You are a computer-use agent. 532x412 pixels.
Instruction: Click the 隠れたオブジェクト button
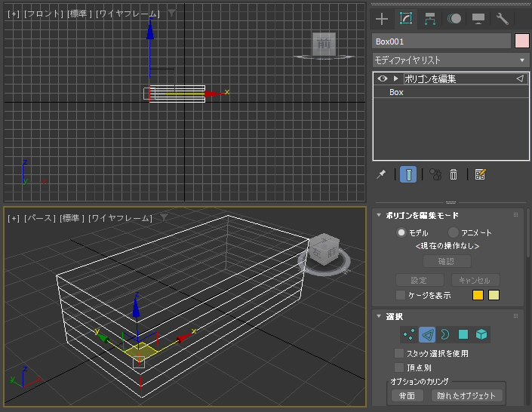click(467, 395)
